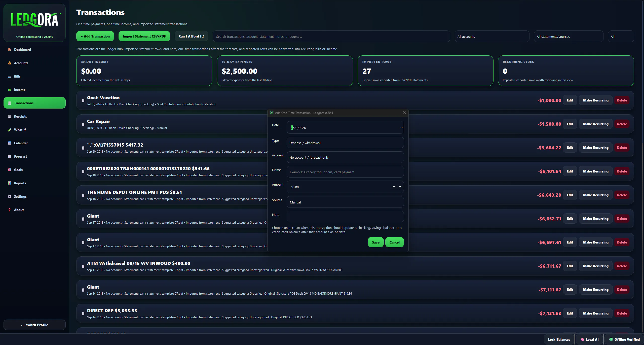Open the Reports sidebar icon
This screenshot has width=644, height=345.
10,183
